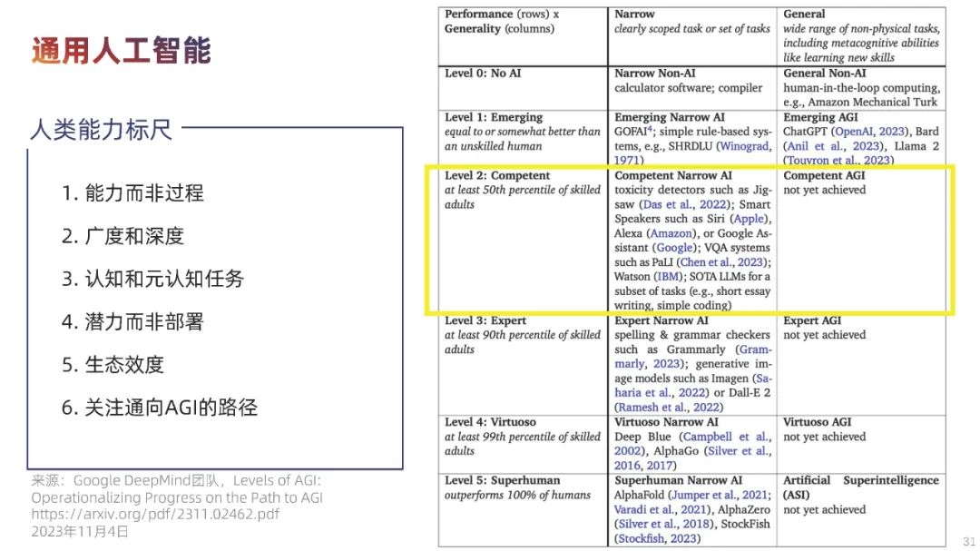Open the Varadi et al., 2021 citation
The image size is (980, 551).
[661, 509]
